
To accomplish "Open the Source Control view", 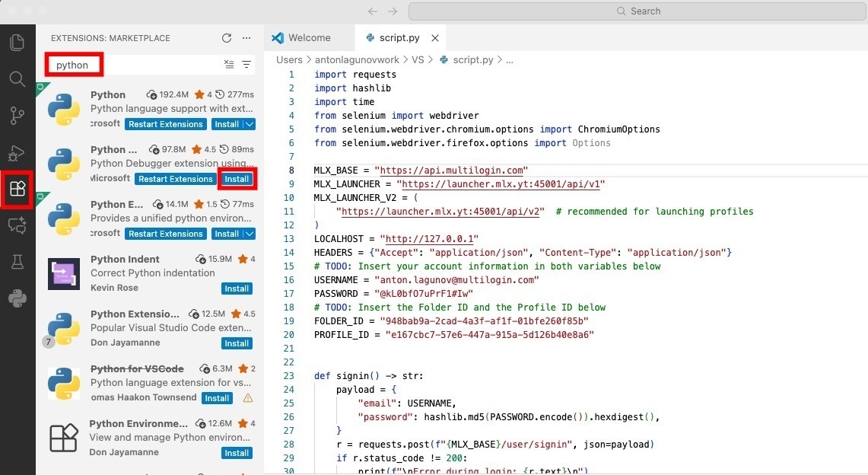I will pos(17,115).
